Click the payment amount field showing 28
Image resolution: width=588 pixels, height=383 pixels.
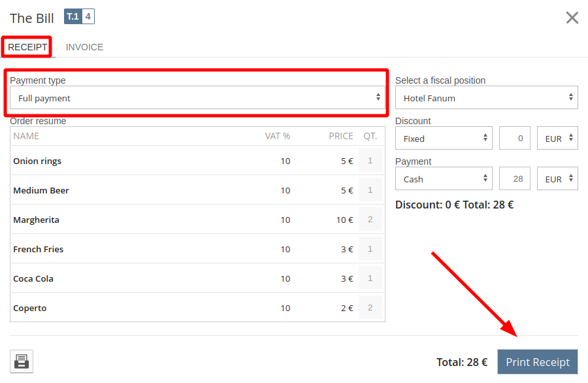coord(515,179)
